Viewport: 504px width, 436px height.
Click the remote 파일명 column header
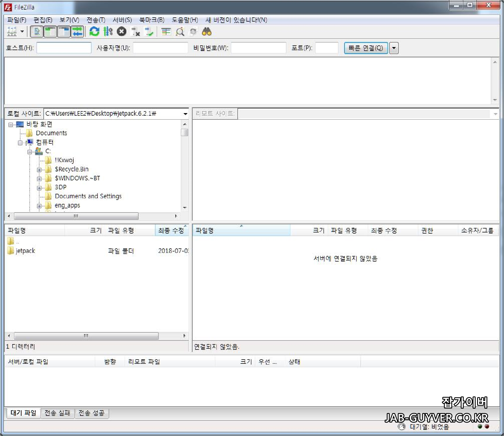click(x=241, y=230)
